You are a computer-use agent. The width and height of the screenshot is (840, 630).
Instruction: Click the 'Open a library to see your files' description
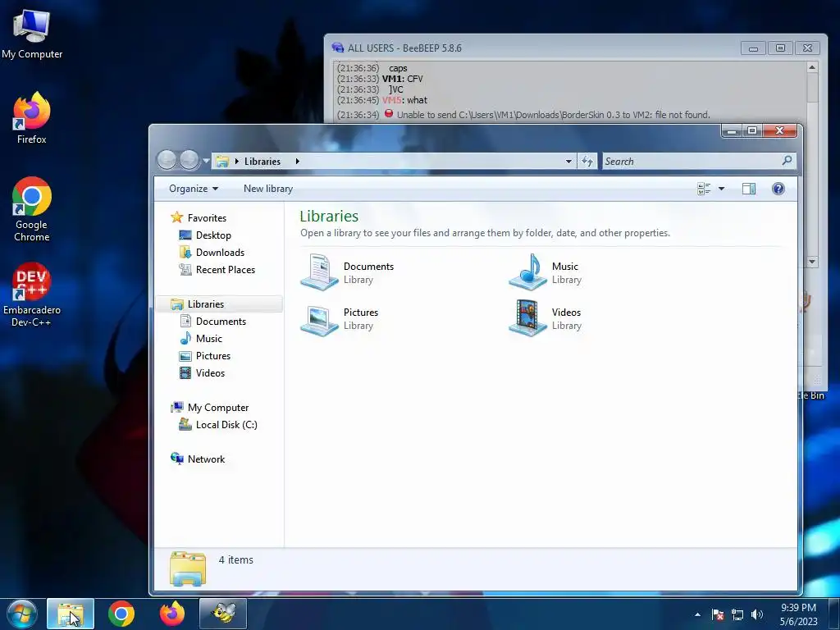485,233
